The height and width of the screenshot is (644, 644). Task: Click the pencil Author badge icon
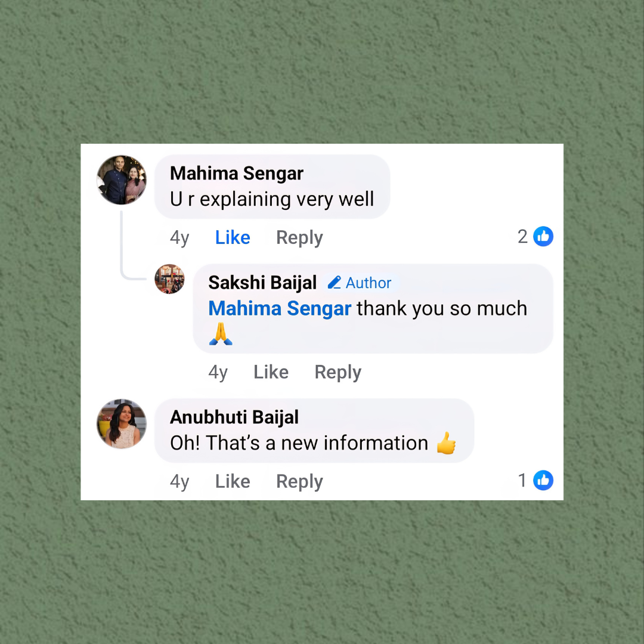point(335,283)
